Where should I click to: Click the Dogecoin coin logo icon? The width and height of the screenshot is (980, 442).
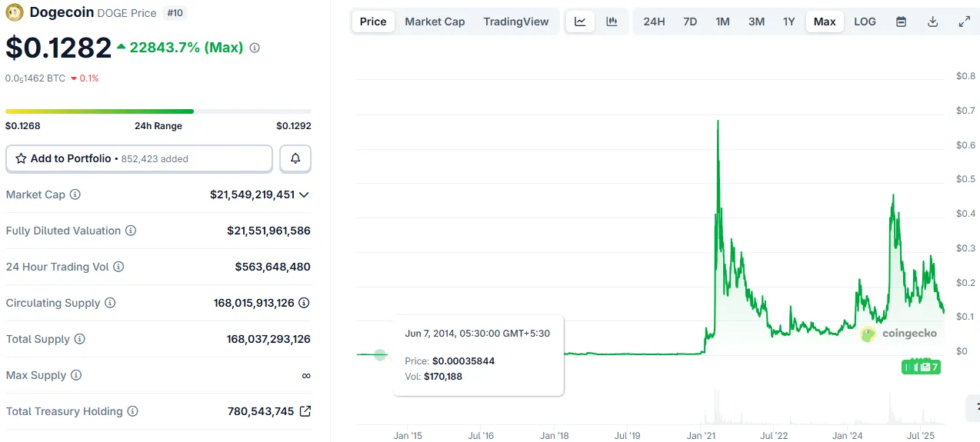coord(15,12)
